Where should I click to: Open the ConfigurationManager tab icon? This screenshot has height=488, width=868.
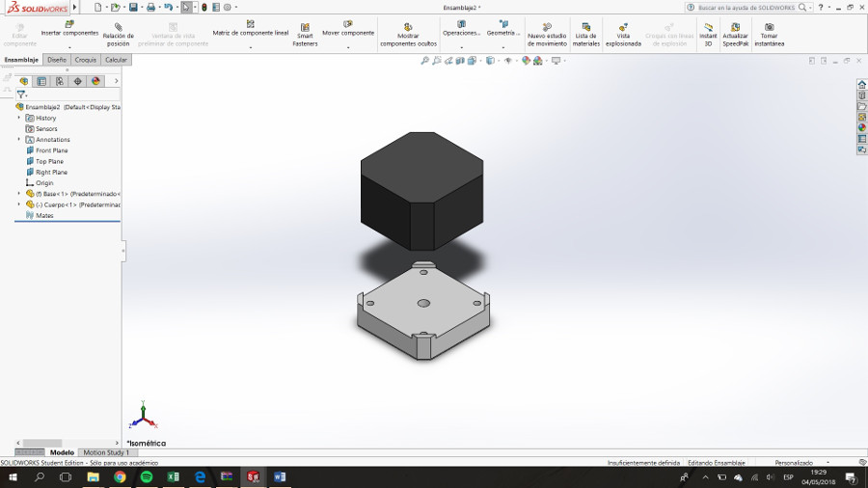(60, 81)
